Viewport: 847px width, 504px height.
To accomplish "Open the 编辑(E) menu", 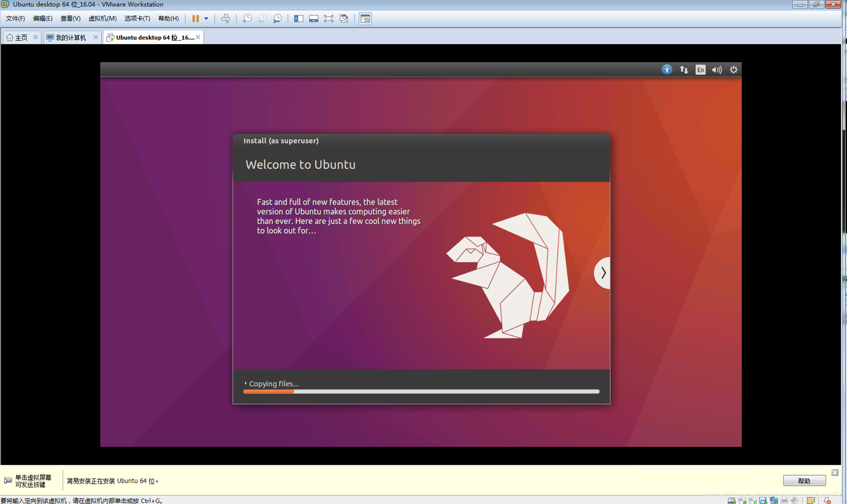I will 43,19.
